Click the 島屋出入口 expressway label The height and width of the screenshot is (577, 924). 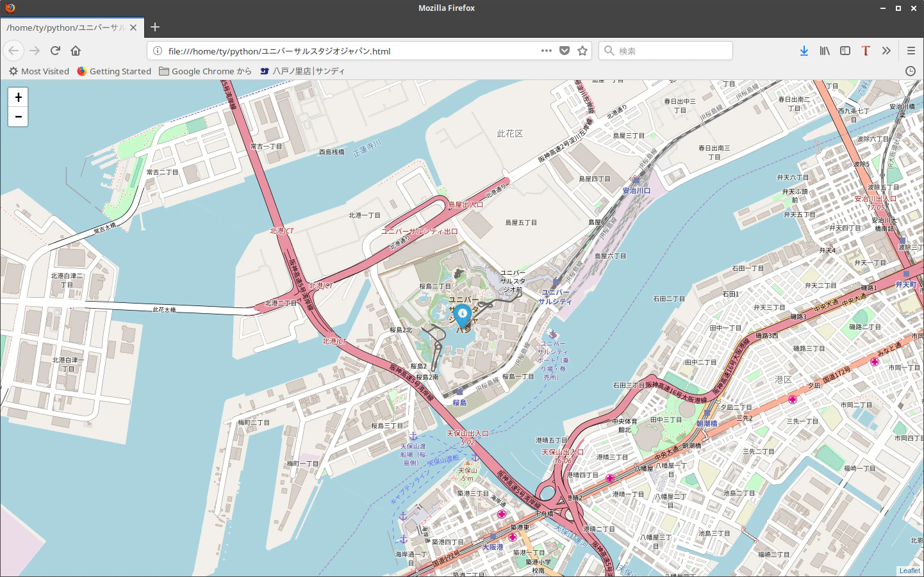466,205
